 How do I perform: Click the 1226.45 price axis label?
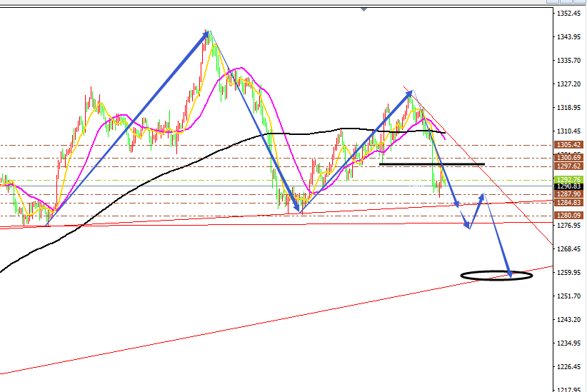tap(568, 367)
